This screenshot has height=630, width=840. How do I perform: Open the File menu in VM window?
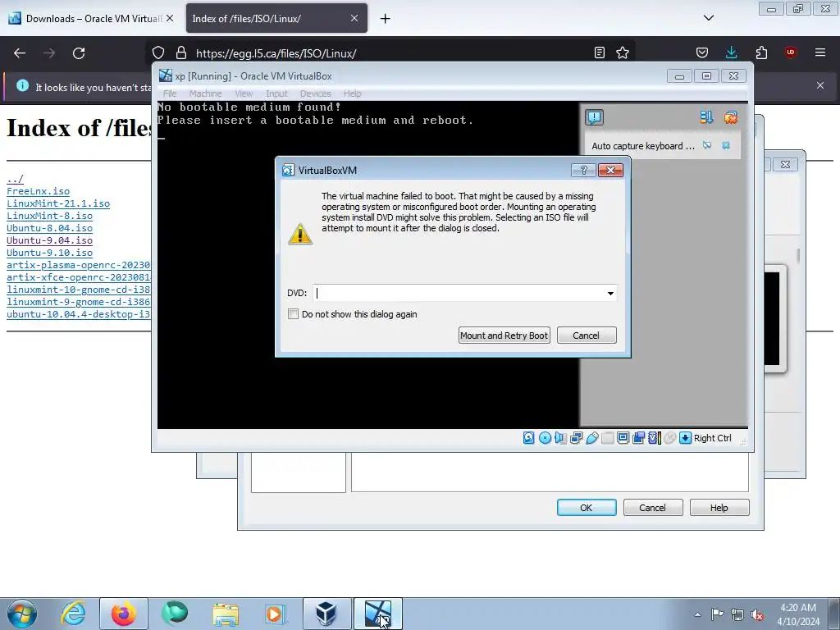click(170, 94)
